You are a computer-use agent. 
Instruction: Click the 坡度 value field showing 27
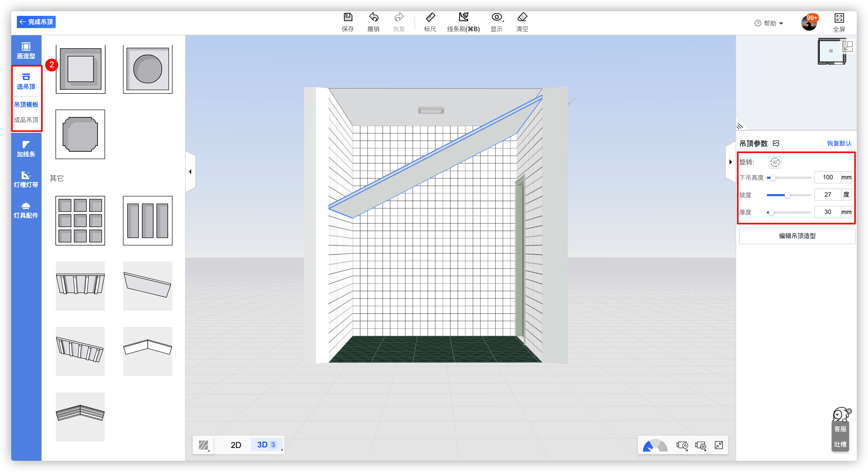pos(828,195)
